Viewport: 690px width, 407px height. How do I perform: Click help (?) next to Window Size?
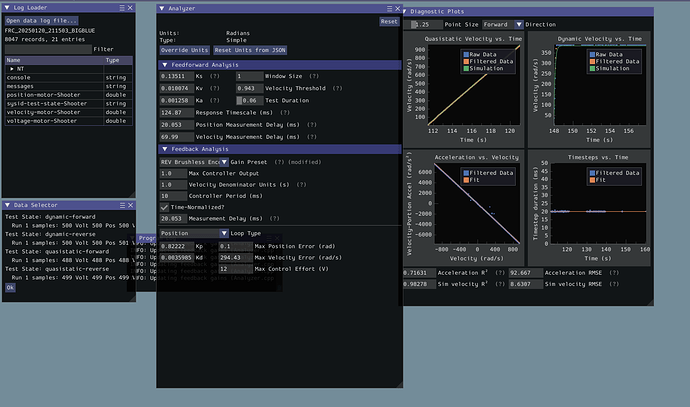tap(314, 76)
